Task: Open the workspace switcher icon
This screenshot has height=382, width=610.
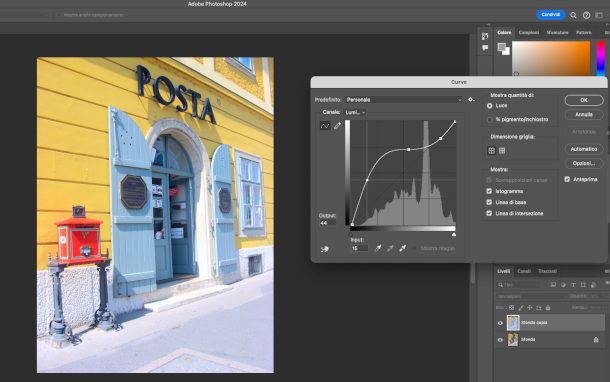Action: tap(599, 15)
